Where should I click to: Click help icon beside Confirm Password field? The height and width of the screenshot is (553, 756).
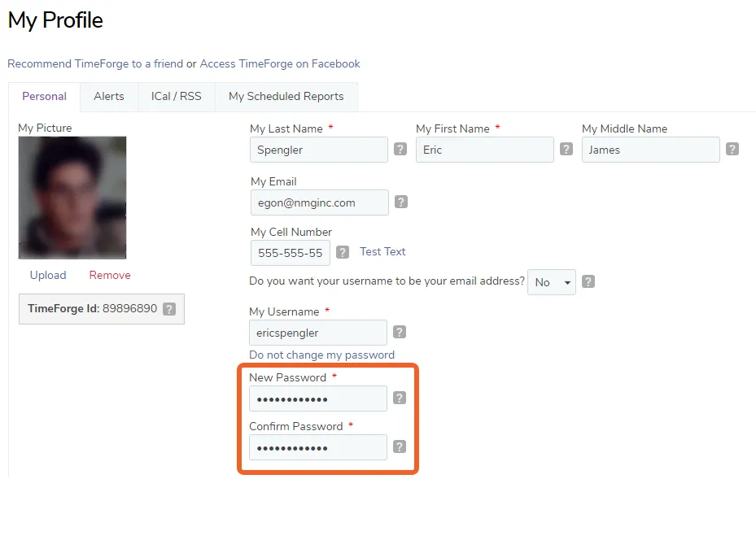[400, 447]
